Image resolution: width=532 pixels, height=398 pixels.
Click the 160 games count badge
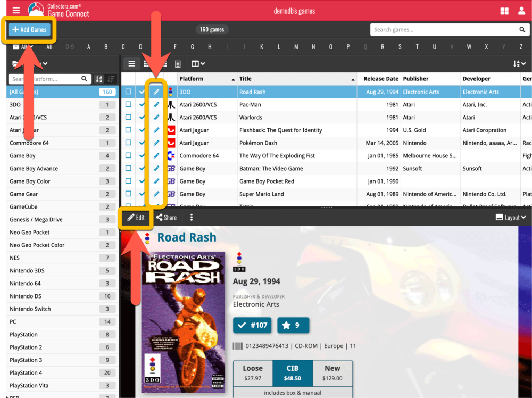pyautogui.click(x=212, y=29)
